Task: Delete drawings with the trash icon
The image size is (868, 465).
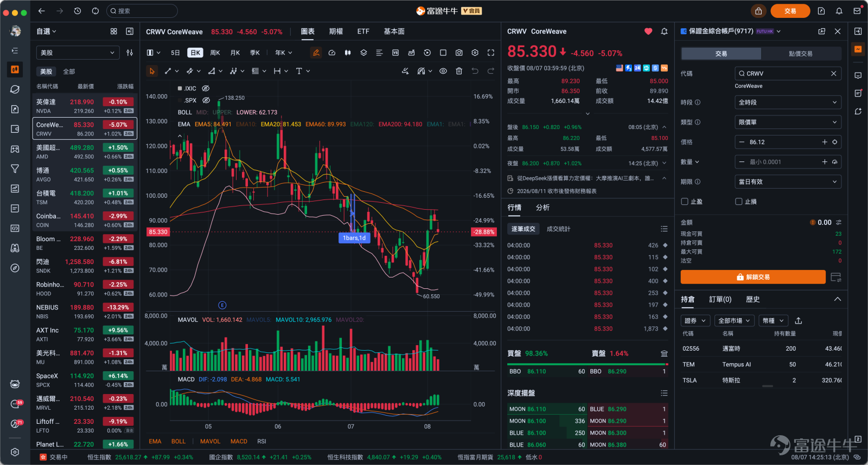Action: tap(459, 71)
